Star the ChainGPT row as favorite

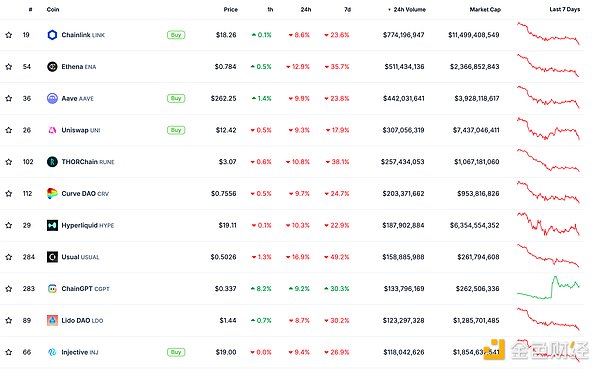click(x=8, y=289)
